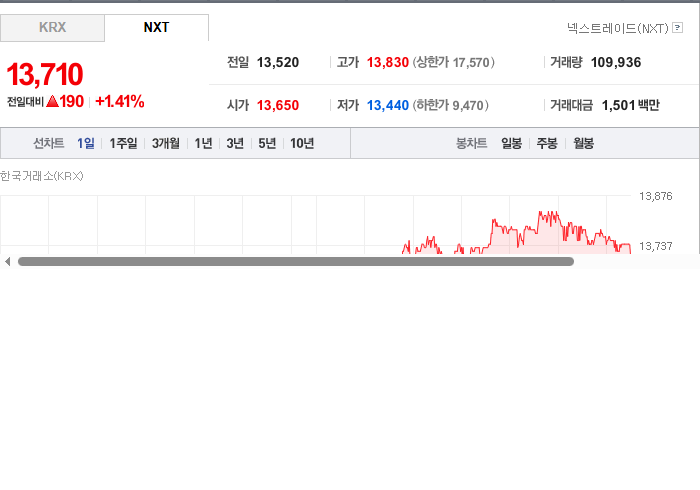Show the 1년 line chart
This screenshot has height=490, width=700.
tap(203, 143)
